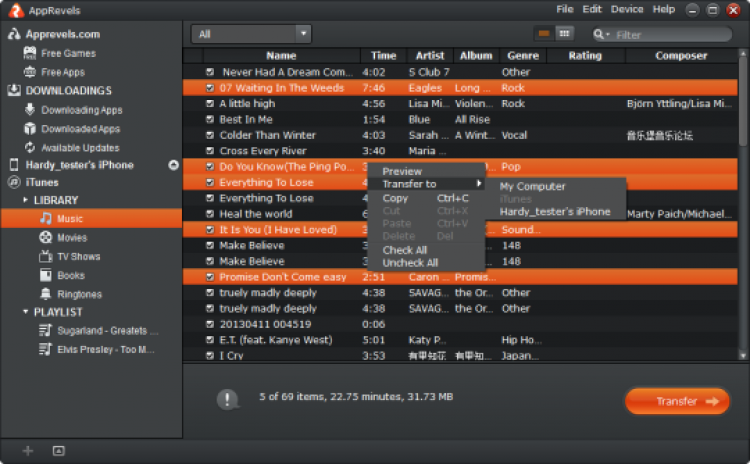Image resolution: width=750 pixels, height=464 pixels.
Task: Uncheck 07 Waiting In The Weeds checkbox
Action: coord(210,88)
